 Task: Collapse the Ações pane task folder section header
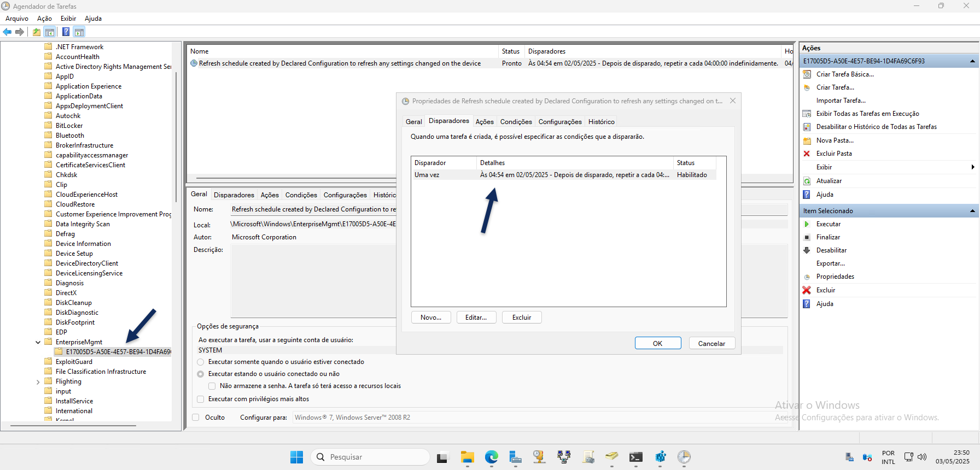click(x=972, y=61)
